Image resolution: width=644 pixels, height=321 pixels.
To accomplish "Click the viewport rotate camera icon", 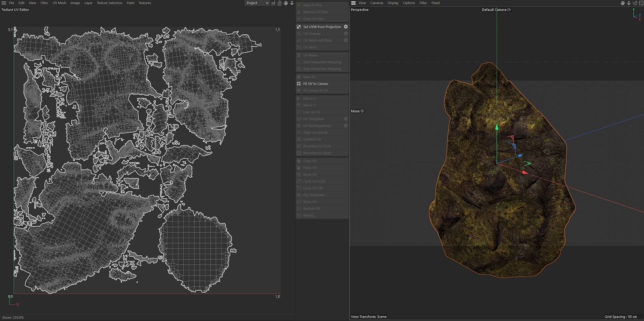I will click(x=635, y=3).
